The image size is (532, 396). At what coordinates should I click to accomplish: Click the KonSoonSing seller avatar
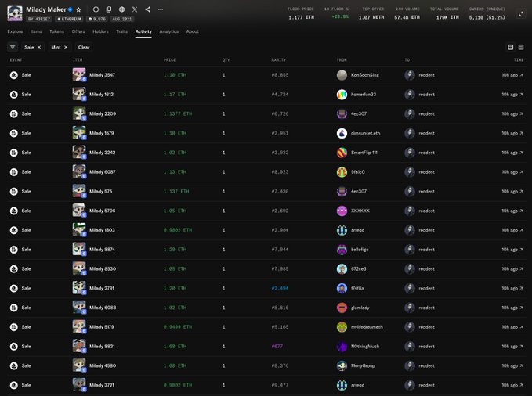[x=342, y=75]
